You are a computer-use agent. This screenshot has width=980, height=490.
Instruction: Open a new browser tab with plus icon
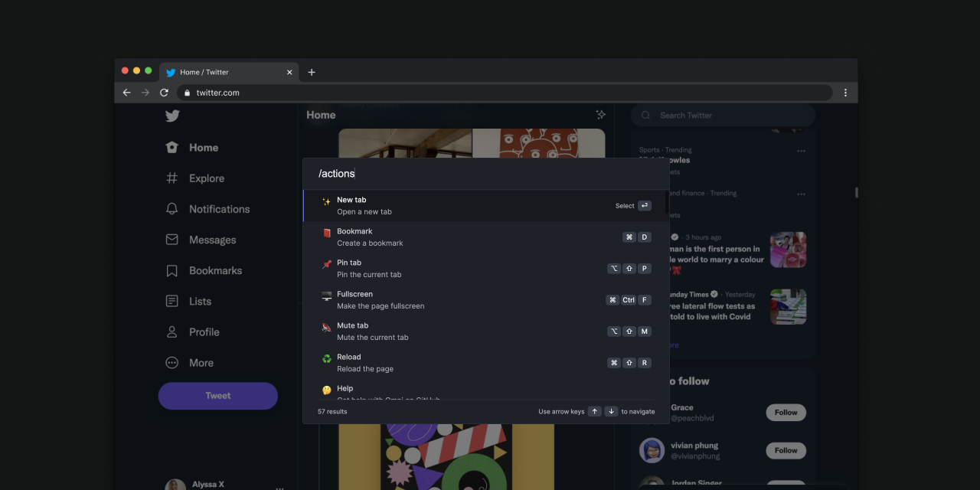pos(312,72)
